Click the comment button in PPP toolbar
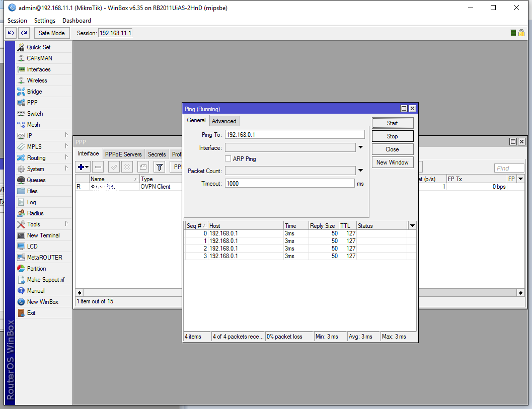Image resolution: width=532 pixels, height=409 pixels. point(143,167)
